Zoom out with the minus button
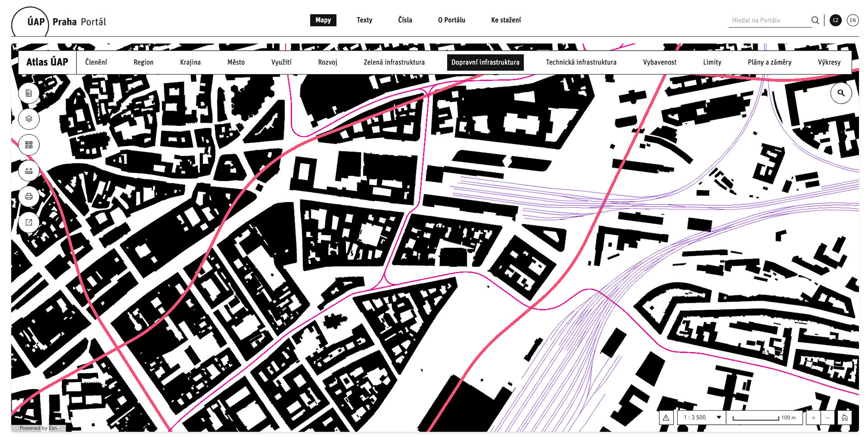This screenshot has width=868, height=437. [827, 418]
